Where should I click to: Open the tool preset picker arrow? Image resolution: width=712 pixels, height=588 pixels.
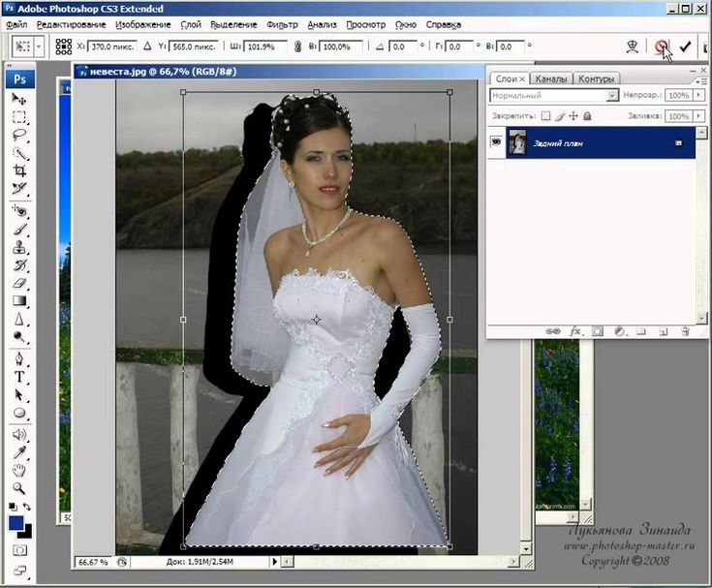(x=39, y=46)
